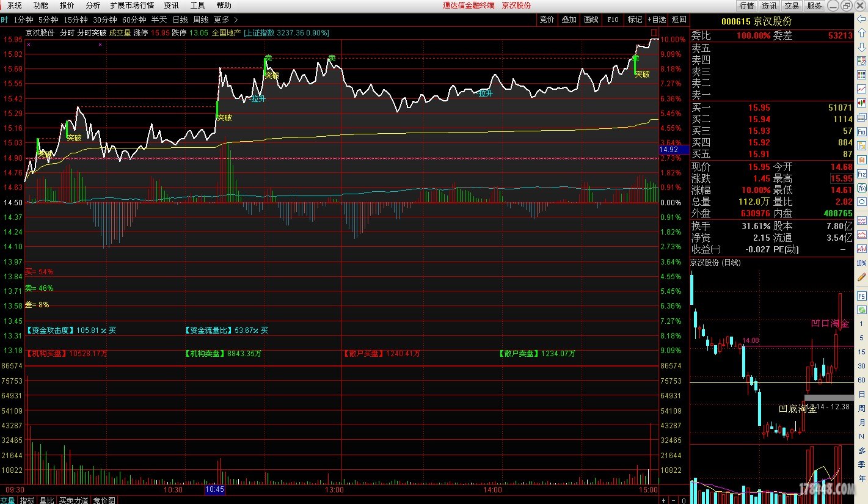Screen dimensions: 868x504
Task: Switch to the 量比 bottom tab
Action: pos(46,500)
